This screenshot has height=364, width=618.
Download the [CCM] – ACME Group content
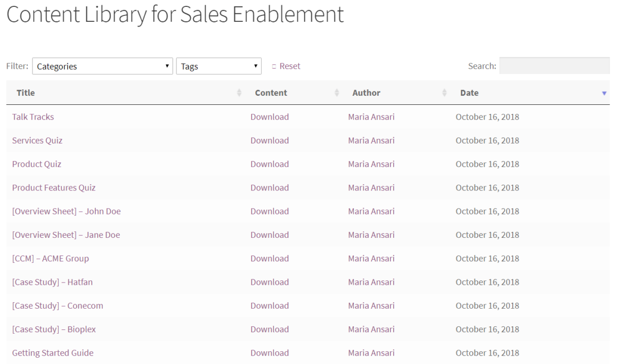pyautogui.click(x=270, y=258)
